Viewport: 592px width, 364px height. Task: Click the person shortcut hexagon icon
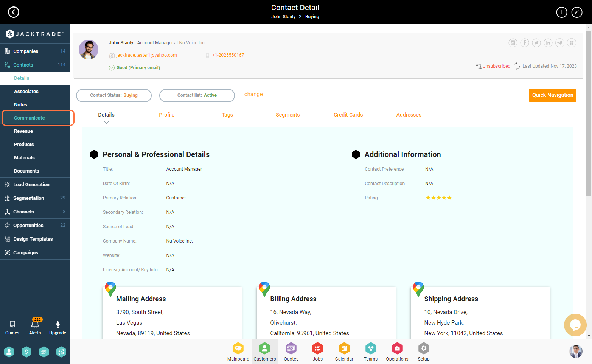(x=9, y=352)
